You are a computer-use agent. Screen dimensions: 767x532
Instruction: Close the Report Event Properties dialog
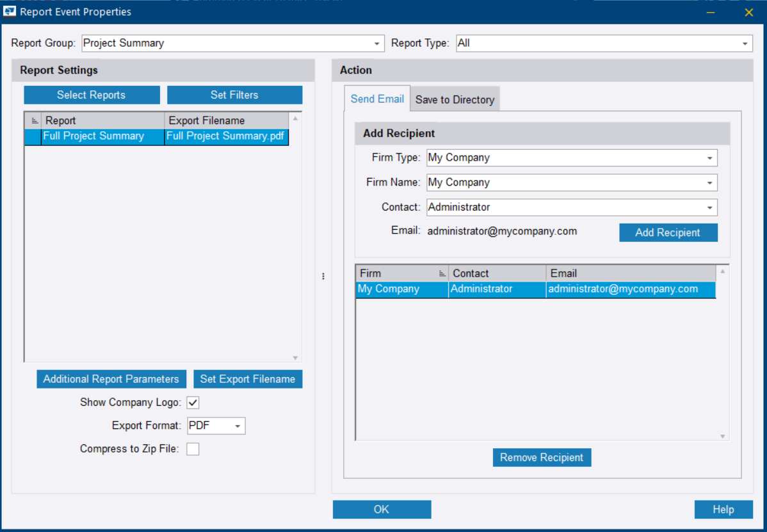pos(748,12)
